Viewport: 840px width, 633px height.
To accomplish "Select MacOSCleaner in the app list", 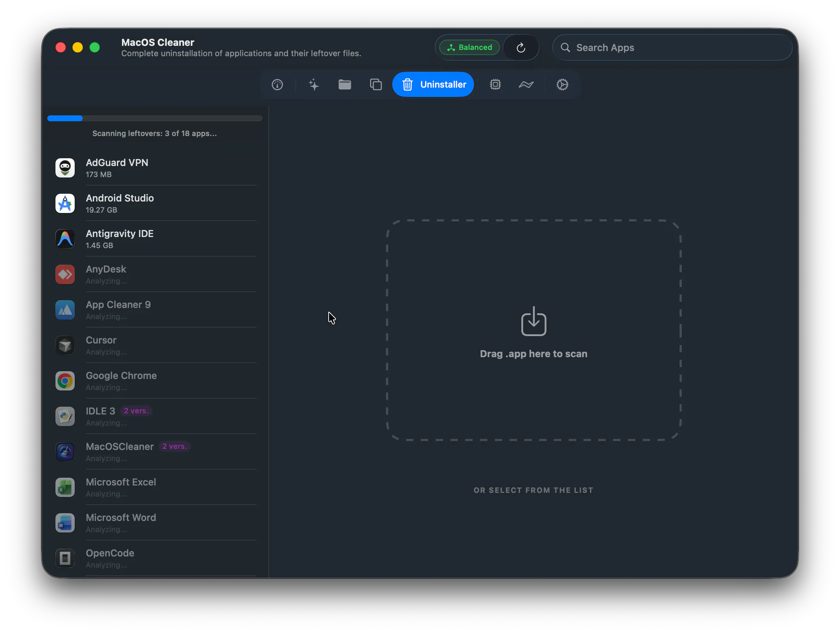I will click(x=155, y=452).
